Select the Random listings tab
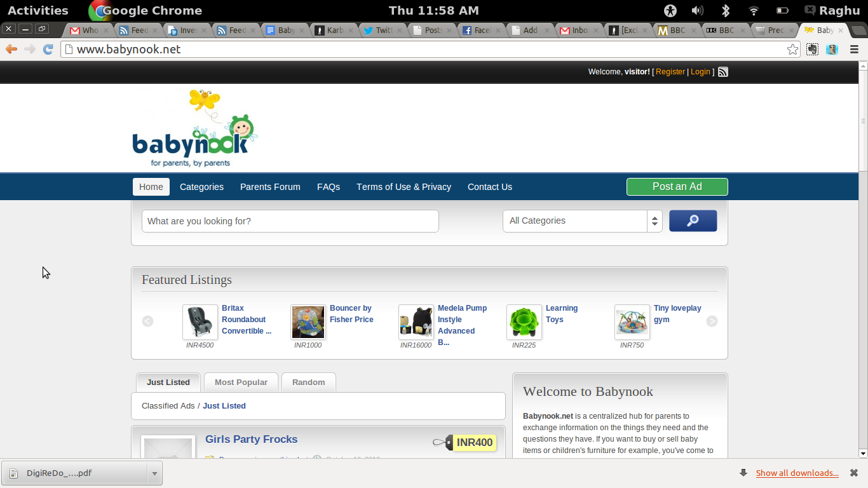 tap(308, 382)
